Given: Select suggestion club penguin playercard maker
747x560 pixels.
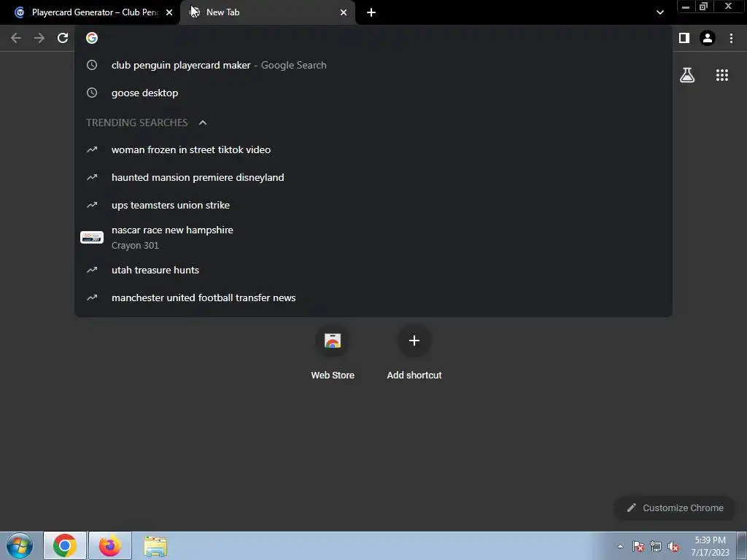Looking at the screenshot, I should pos(373,65).
